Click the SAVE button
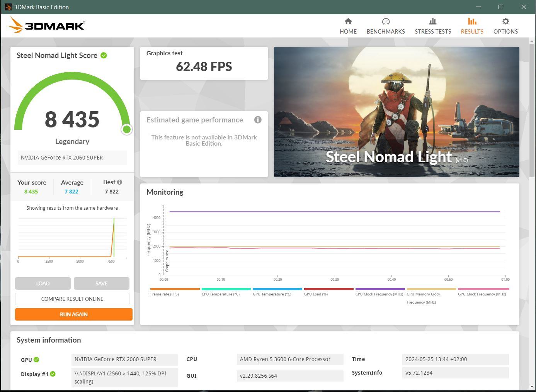536x392 pixels. [x=102, y=283]
